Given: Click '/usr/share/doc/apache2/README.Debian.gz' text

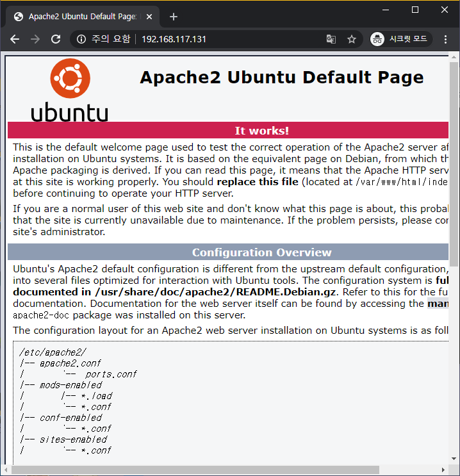Looking at the screenshot, I should click(215, 292).
